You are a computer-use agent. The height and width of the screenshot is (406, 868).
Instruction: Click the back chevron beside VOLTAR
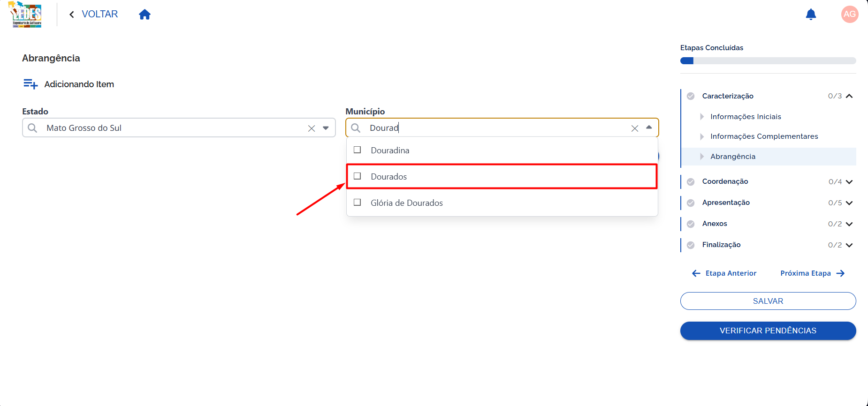point(72,15)
